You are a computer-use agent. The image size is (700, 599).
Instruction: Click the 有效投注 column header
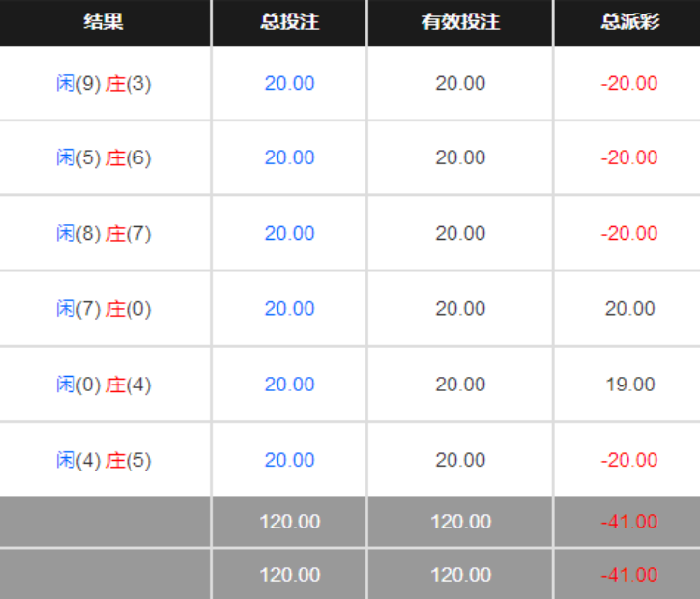click(x=460, y=21)
